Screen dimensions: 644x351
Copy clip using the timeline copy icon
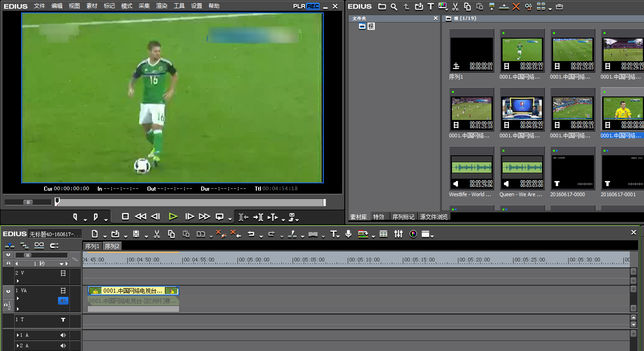click(171, 234)
